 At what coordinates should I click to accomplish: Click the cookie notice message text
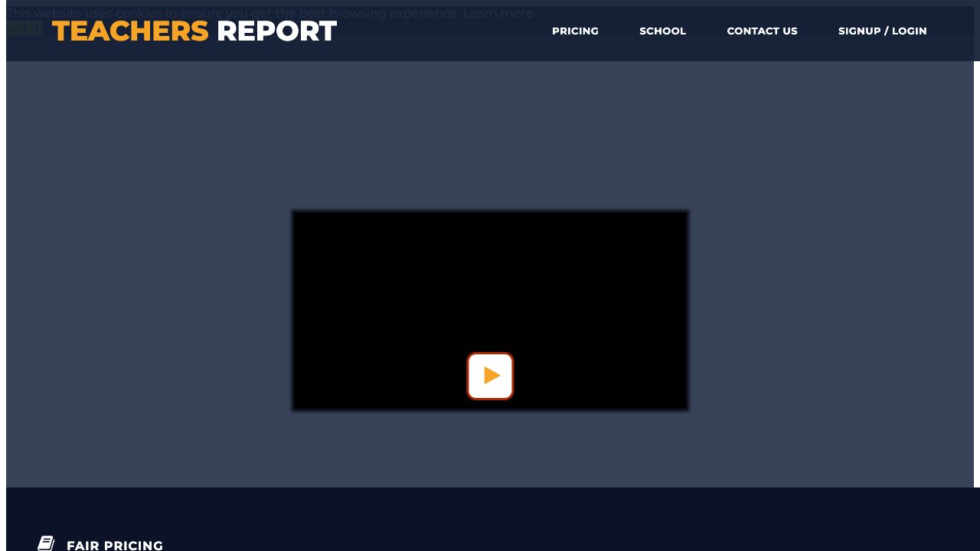[x=230, y=13]
